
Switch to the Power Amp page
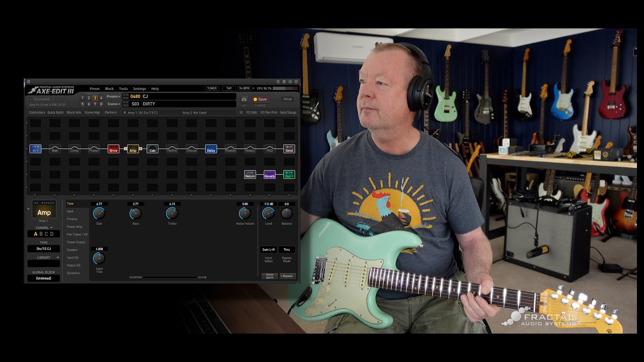pyautogui.click(x=74, y=227)
